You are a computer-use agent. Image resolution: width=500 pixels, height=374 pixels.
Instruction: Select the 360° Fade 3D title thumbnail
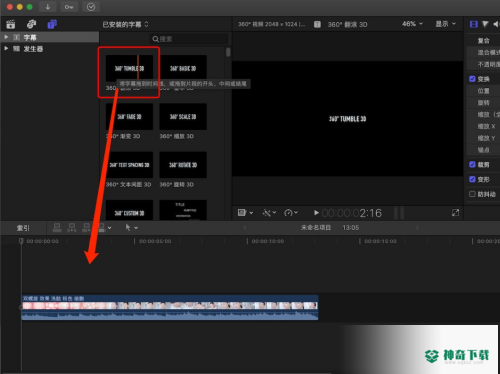tap(129, 117)
